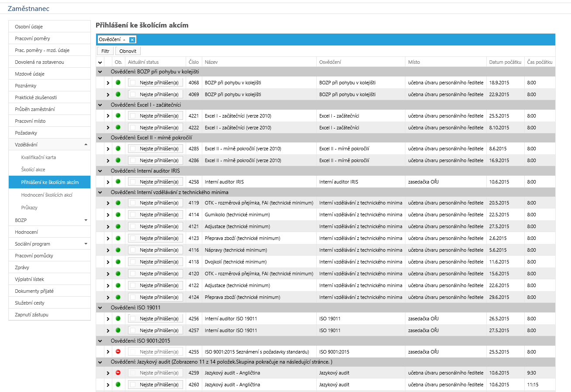Viewport: 571px width, 392px height.
Task: Click green status icon for row 4069
Action: pos(118,94)
